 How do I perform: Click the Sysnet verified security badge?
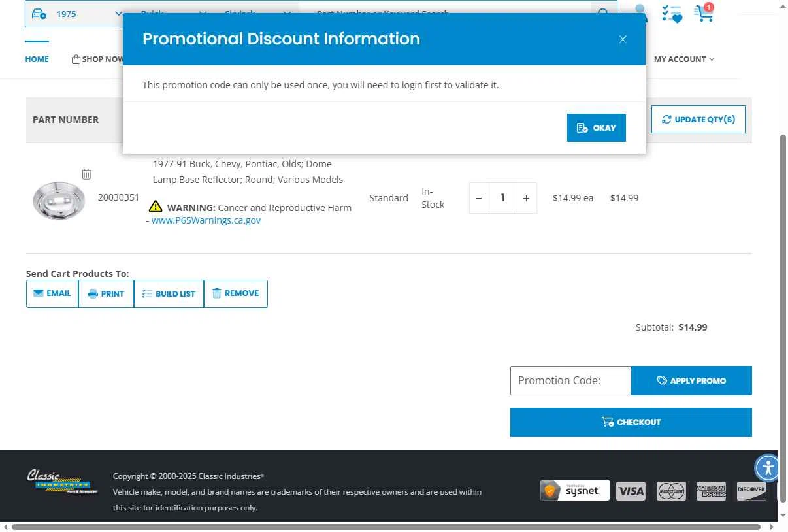coord(574,490)
